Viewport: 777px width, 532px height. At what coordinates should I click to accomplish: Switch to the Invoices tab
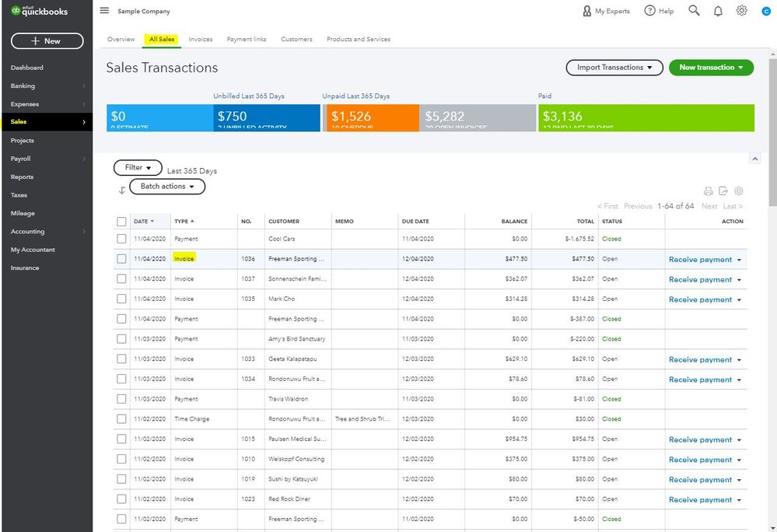pyautogui.click(x=200, y=39)
